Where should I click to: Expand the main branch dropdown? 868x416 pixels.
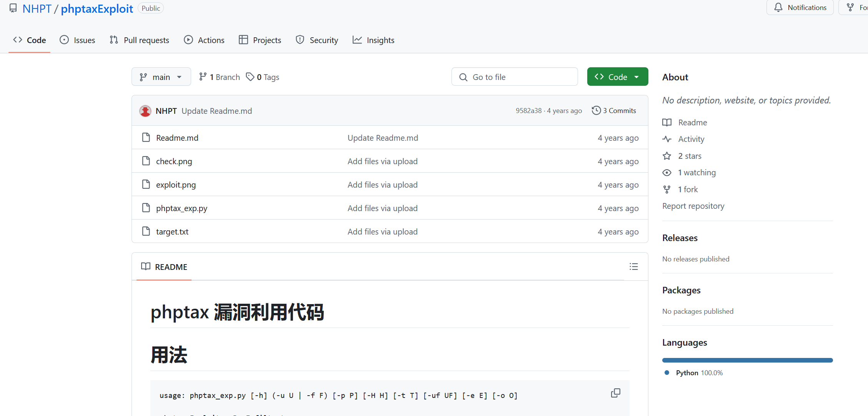(x=161, y=77)
